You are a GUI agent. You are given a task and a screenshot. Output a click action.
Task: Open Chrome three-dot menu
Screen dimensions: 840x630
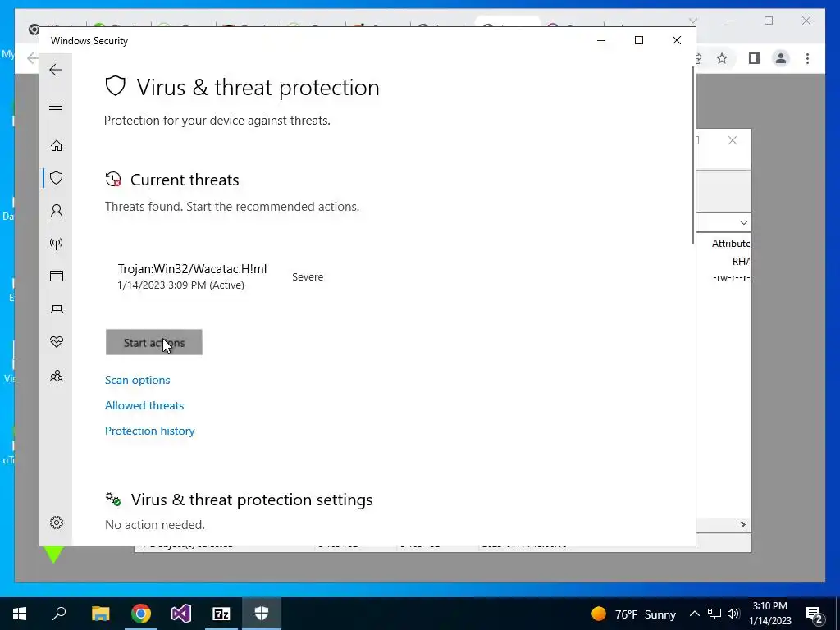click(x=807, y=58)
